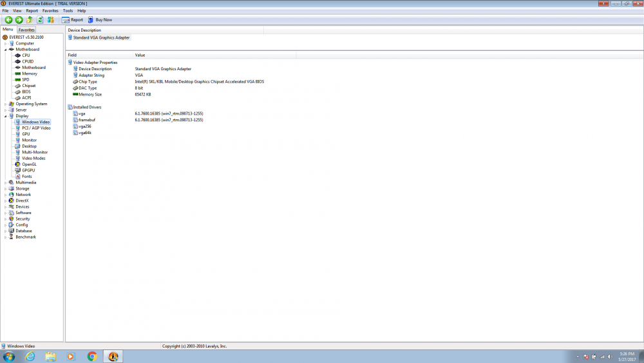Click the Config tree icon
This screenshot has height=363, width=644.
pos(11,225)
